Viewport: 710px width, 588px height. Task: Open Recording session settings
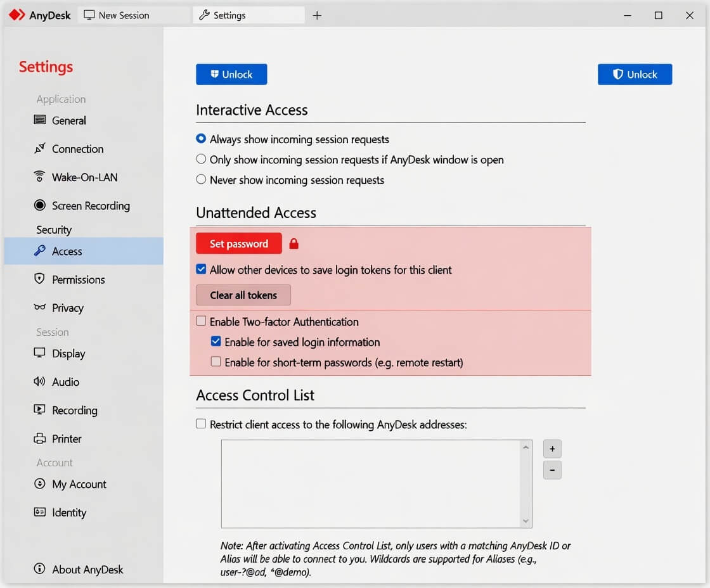tap(84, 410)
